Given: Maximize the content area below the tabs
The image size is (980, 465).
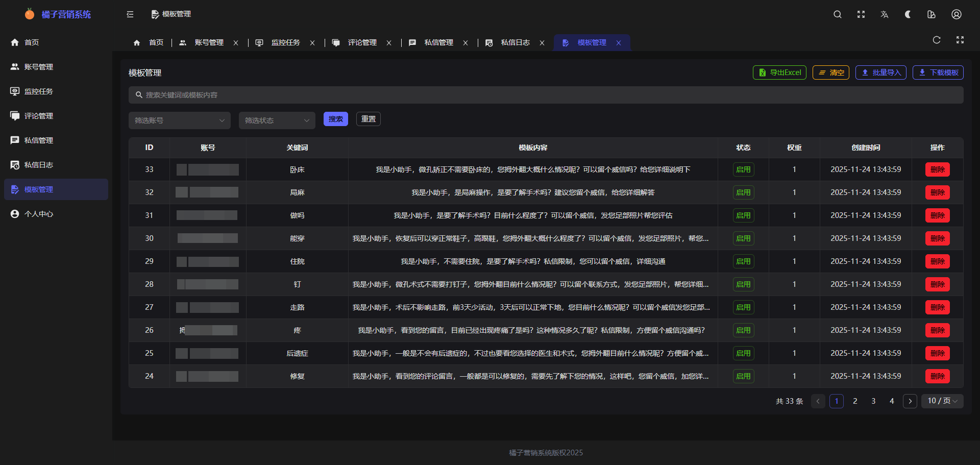Looking at the screenshot, I should [960, 40].
